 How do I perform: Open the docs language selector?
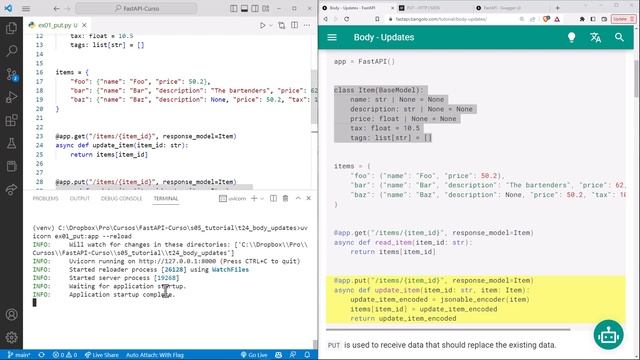596,37
